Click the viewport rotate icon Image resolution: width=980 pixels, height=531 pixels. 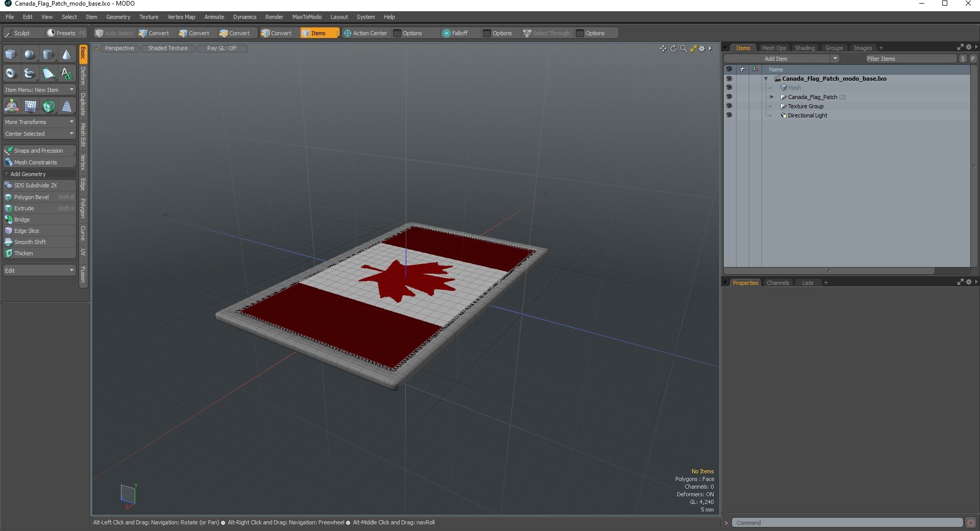pos(673,49)
